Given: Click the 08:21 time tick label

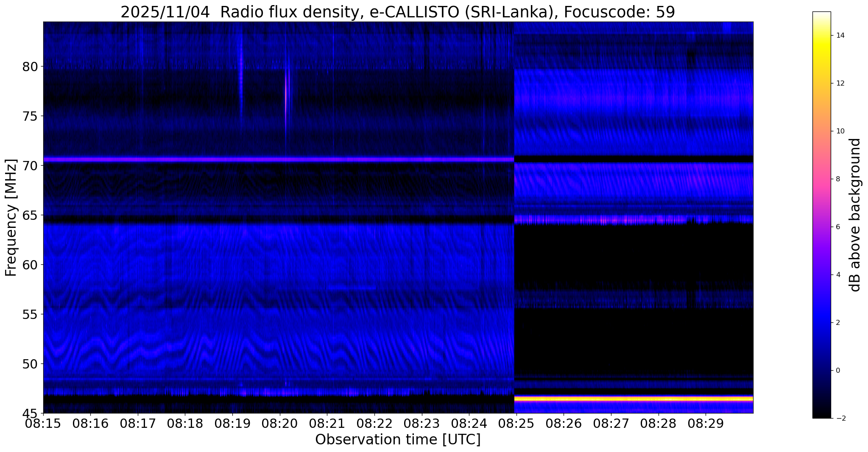Looking at the screenshot, I should [327, 423].
